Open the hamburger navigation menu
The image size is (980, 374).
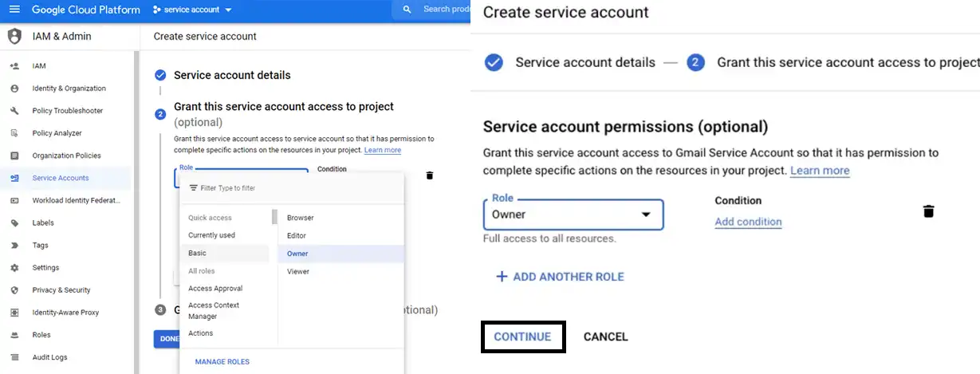[14, 10]
